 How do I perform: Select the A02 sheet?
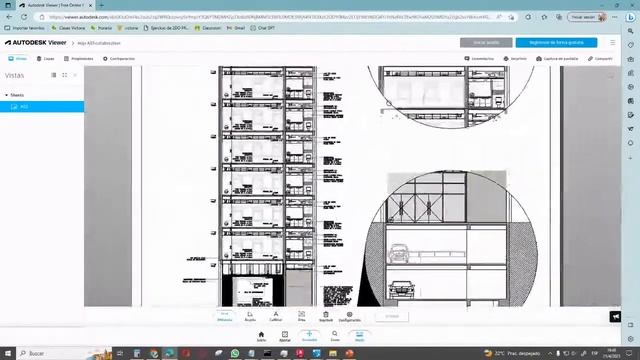(42, 107)
